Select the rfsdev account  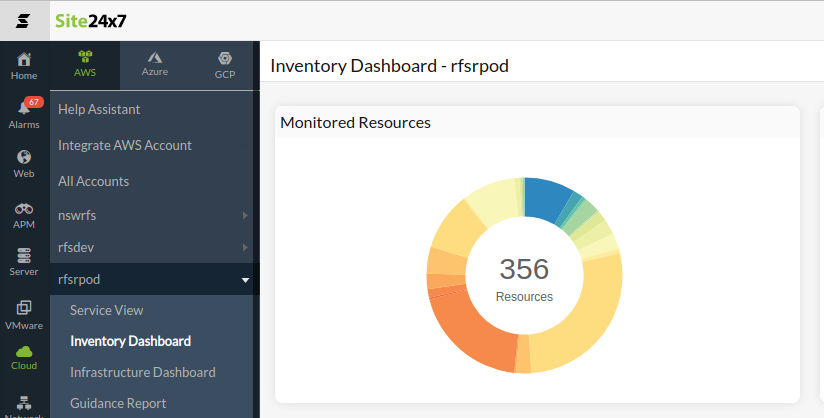[x=76, y=248]
